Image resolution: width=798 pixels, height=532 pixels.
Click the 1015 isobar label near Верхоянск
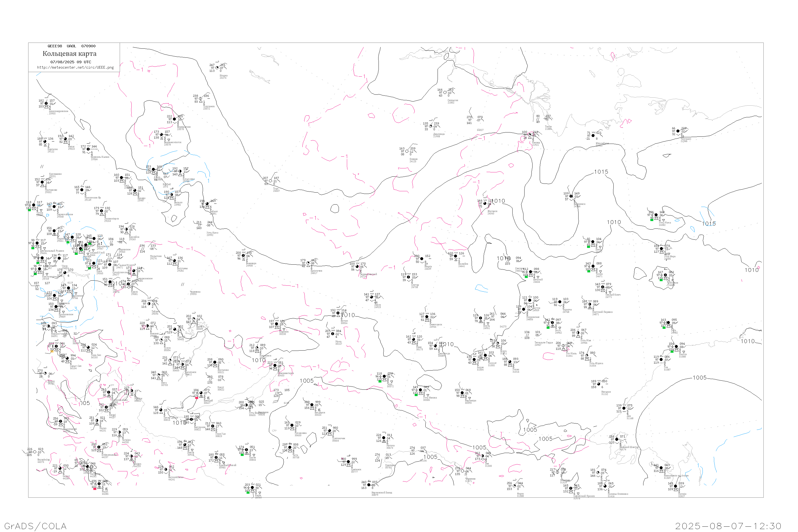[x=601, y=172]
